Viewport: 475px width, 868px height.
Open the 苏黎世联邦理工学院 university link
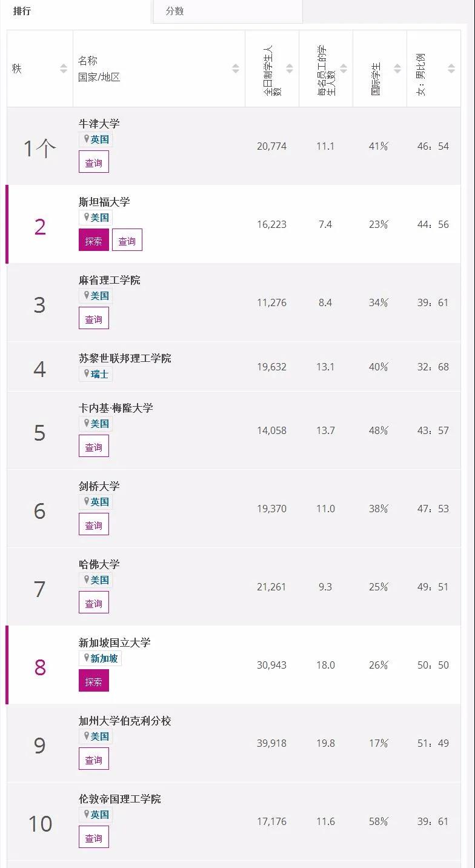(125, 358)
